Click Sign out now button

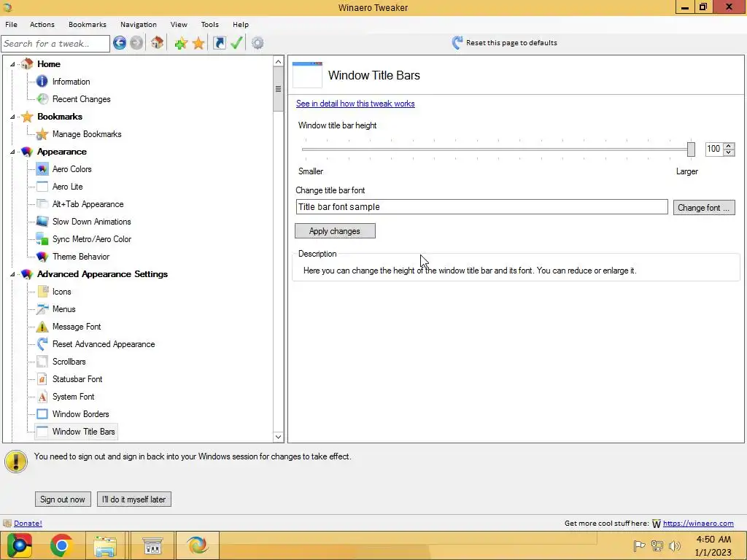pos(63,499)
